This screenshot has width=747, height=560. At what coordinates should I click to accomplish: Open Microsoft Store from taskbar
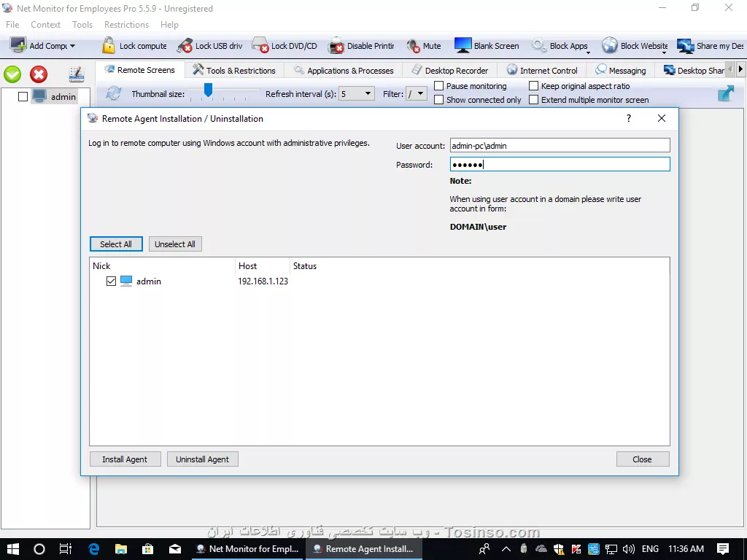[147, 549]
